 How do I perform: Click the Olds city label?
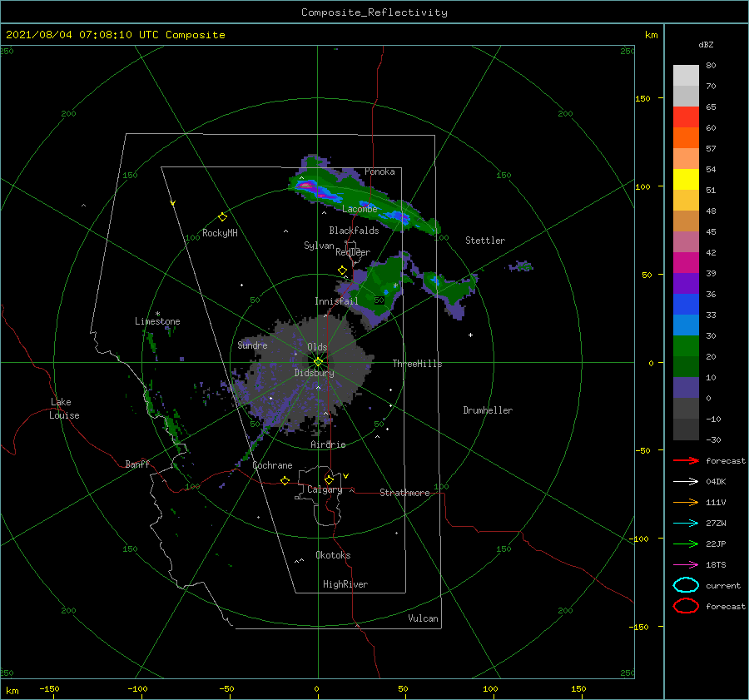(317, 347)
